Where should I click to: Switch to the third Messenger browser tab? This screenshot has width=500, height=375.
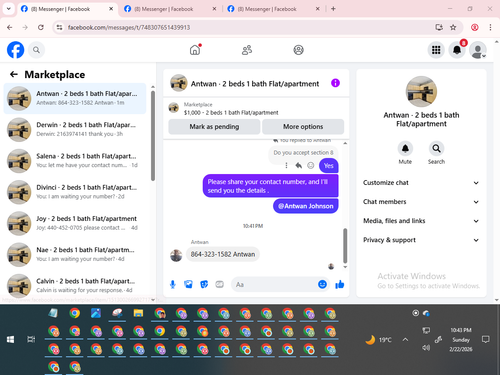(273, 9)
